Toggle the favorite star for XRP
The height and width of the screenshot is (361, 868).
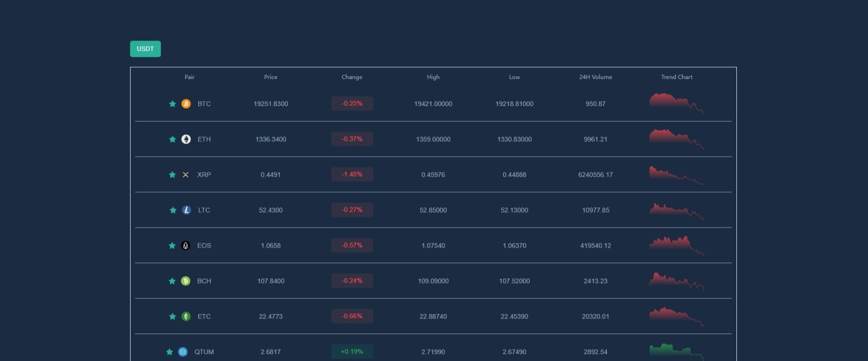pos(172,175)
